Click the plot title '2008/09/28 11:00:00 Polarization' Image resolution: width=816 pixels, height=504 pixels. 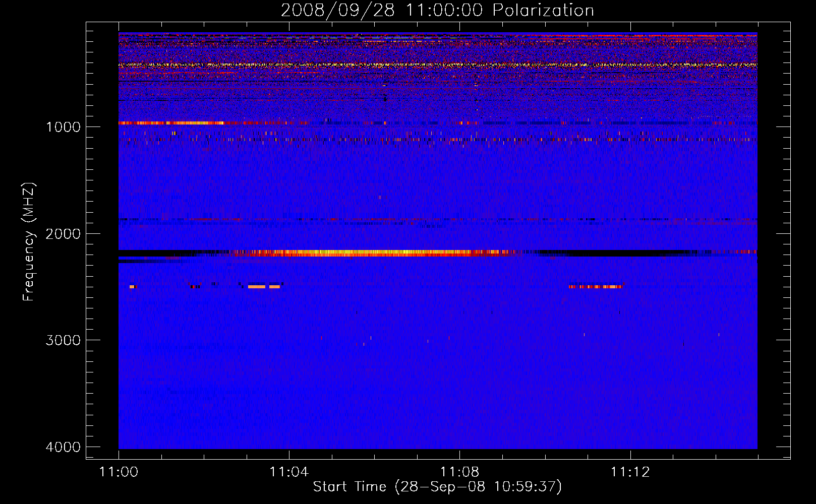coord(437,11)
